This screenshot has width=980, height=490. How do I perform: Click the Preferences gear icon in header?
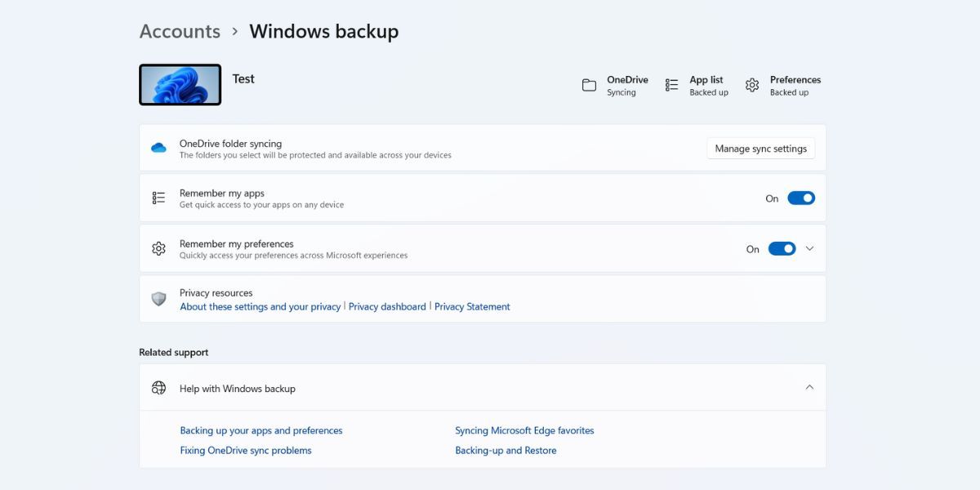752,85
